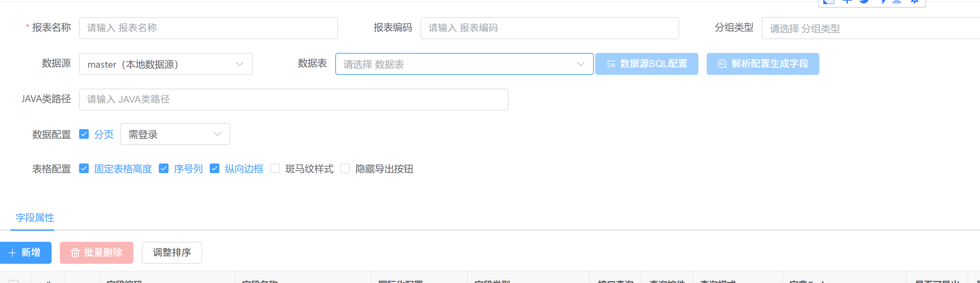Image resolution: width=980 pixels, height=283 pixels.
Task: Uncheck the 纵向边框 option
Action: point(215,168)
